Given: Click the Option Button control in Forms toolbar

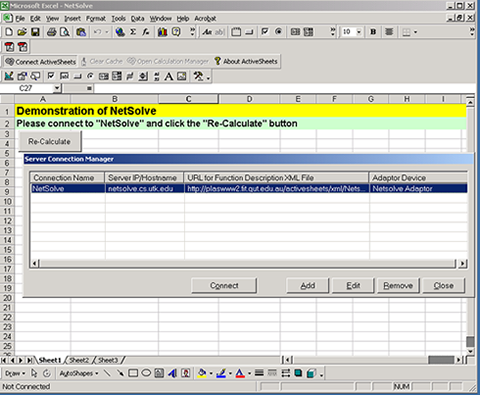Looking at the screenshot, I should coord(278,32).
